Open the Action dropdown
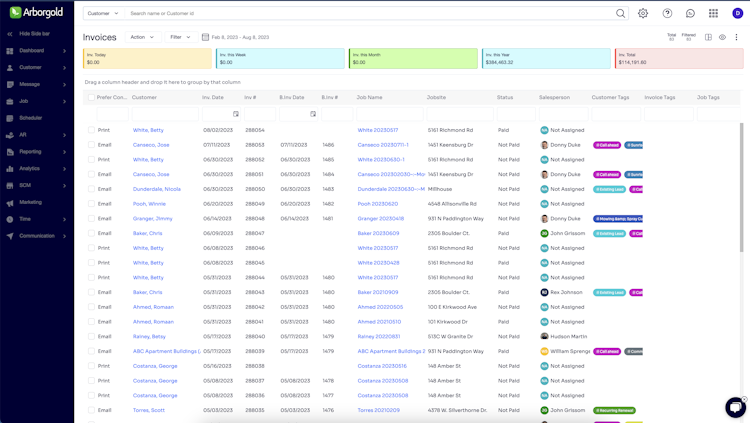Viewport: 750px width, 423px height. 142,37
